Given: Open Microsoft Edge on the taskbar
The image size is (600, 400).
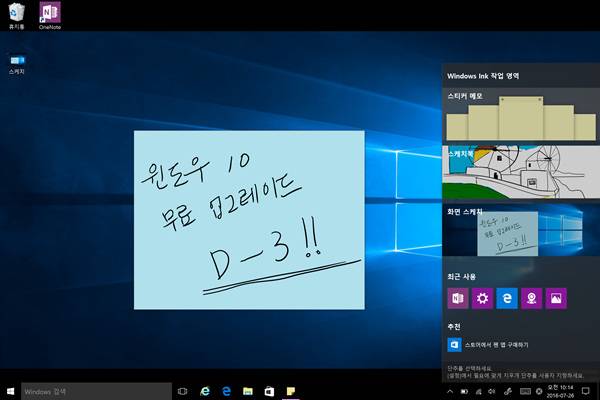Looking at the screenshot, I should [x=227, y=391].
